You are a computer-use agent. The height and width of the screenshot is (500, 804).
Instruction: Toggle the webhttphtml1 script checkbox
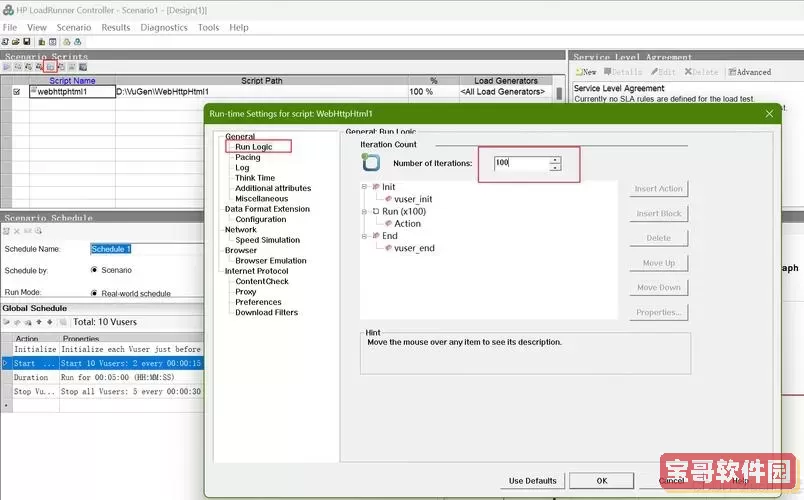17,92
